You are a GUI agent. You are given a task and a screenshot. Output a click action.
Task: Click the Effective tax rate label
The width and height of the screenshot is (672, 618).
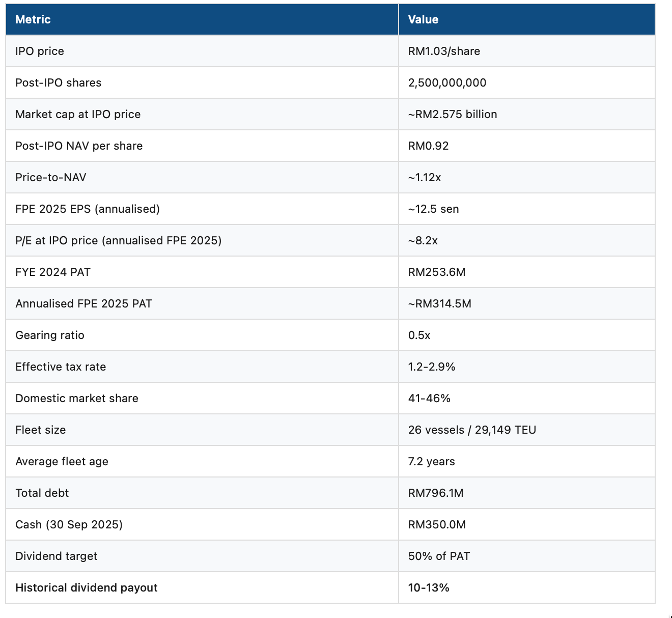click(x=61, y=367)
